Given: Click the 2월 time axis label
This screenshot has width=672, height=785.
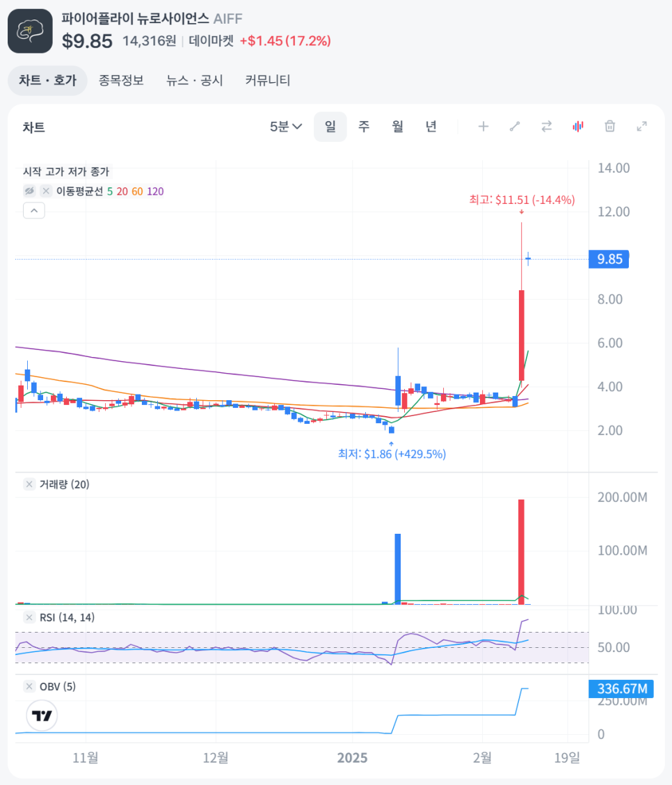Looking at the screenshot, I should point(482,758).
